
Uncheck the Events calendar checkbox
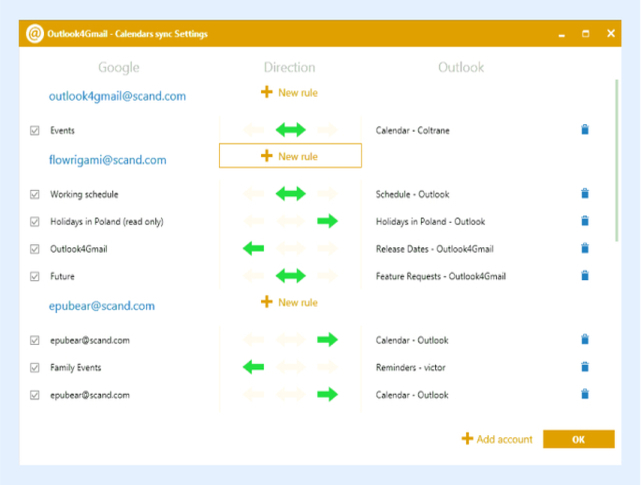coord(35,130)
